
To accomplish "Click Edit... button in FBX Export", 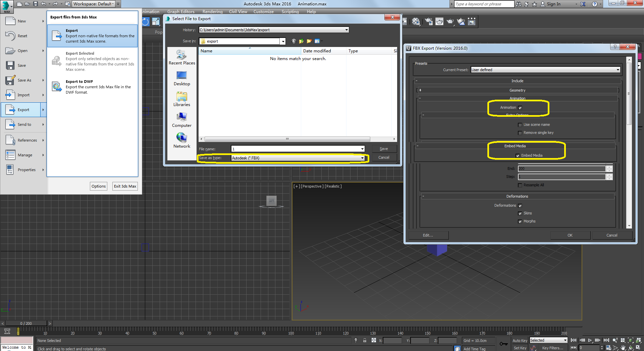I will coord(428,235).
